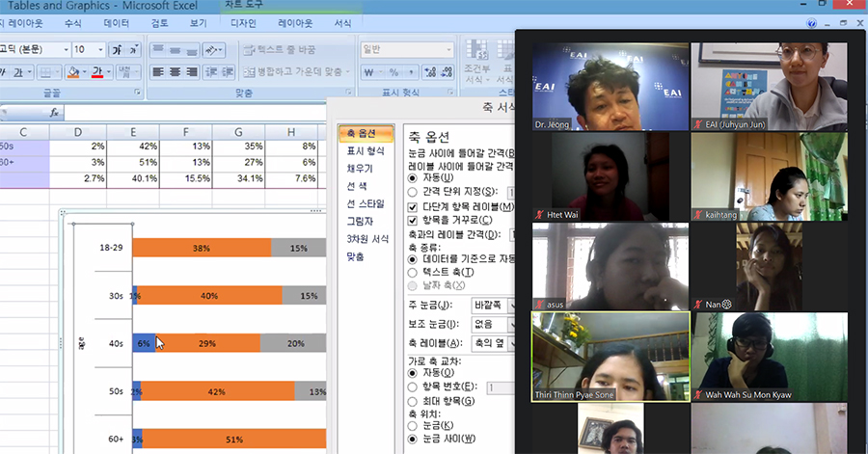Toggle wrap text (텍스트 줄 바꿈)
The height and width of the screenshot is (454, 868).
point(280,50)
